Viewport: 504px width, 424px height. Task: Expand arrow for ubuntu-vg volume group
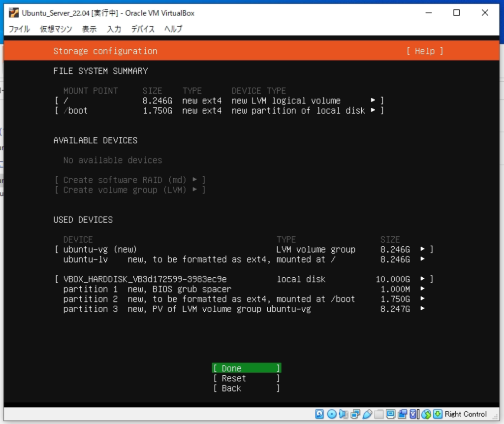(x=422, y=249)
